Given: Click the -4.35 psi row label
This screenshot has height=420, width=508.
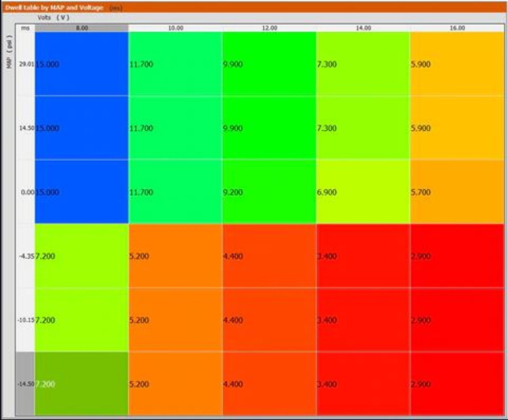Looking at the screenshot, I should point(26,256).
